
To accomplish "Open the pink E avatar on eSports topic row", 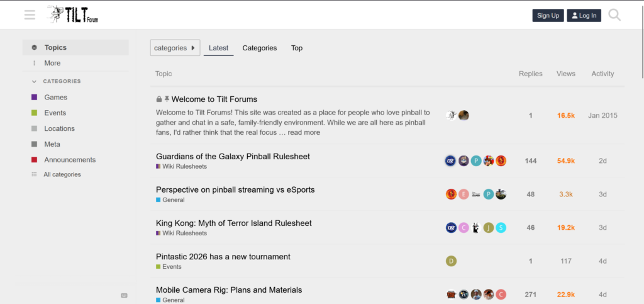I will (x=464, y=194).
